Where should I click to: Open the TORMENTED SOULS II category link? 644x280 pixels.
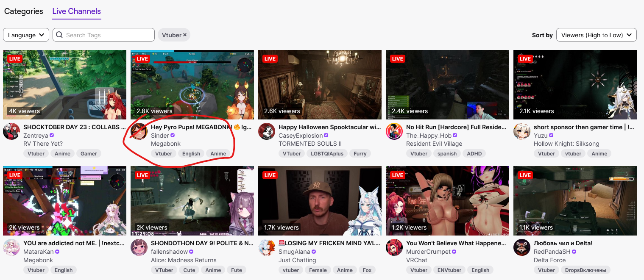[x=310, y=144]
